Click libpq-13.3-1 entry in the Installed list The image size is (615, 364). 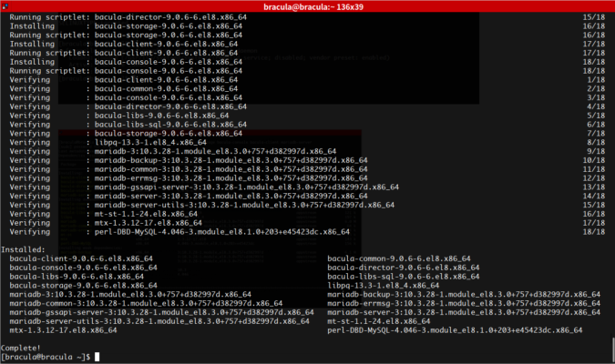tap(384, 286)
